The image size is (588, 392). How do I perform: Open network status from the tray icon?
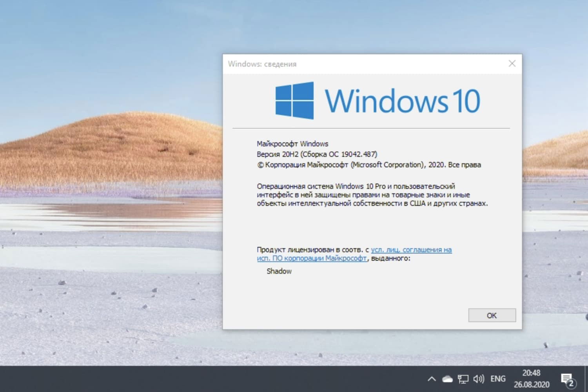(463, 379)
